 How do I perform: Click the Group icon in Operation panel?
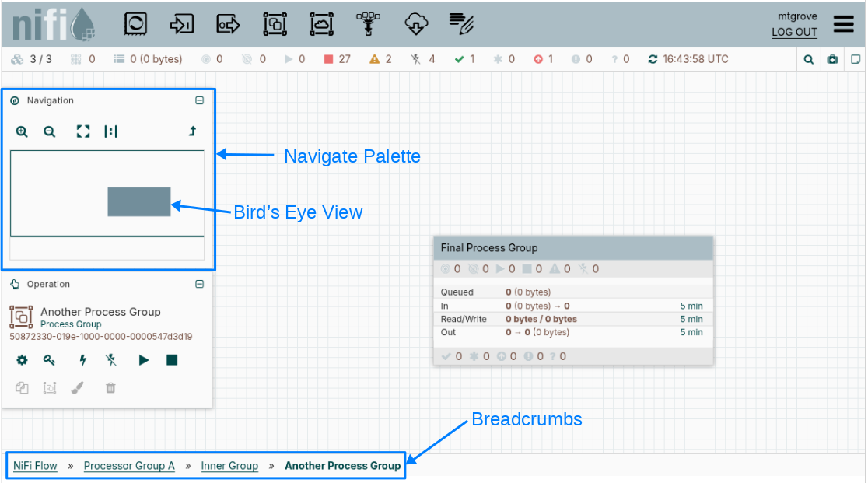pyautogui.click(x=50, y=388)
